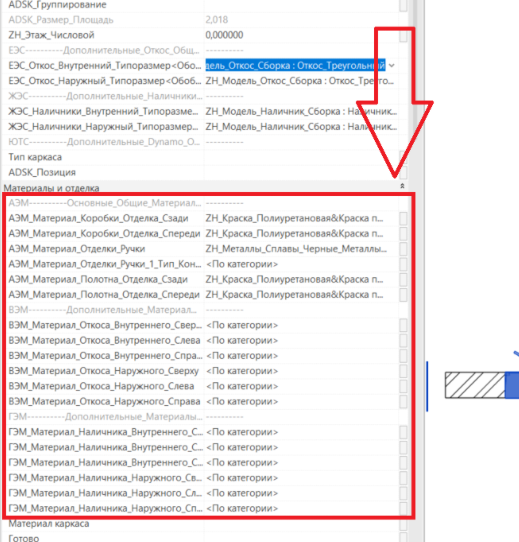Click small square button beside Тип каркаса
The height and width of the screenshot is (542, 519).
403,157
